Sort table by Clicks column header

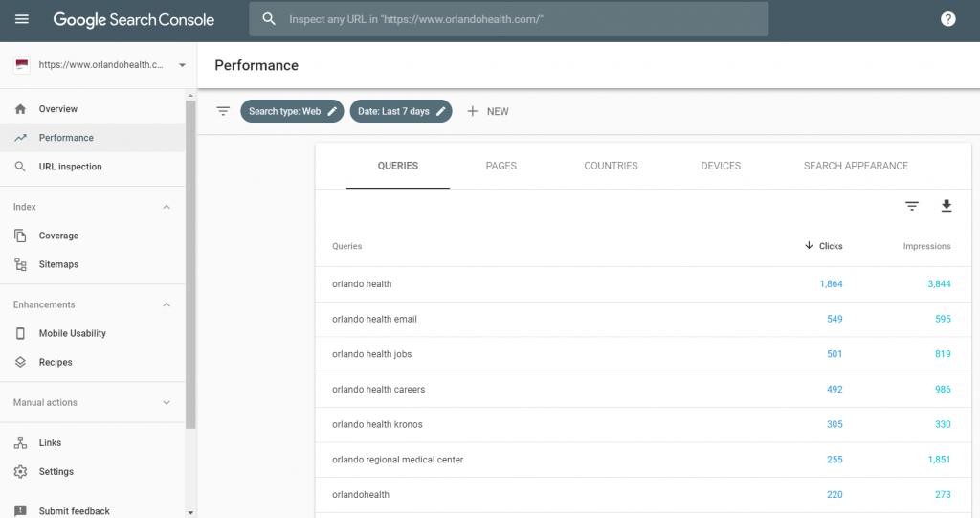[x=831, y=246]
